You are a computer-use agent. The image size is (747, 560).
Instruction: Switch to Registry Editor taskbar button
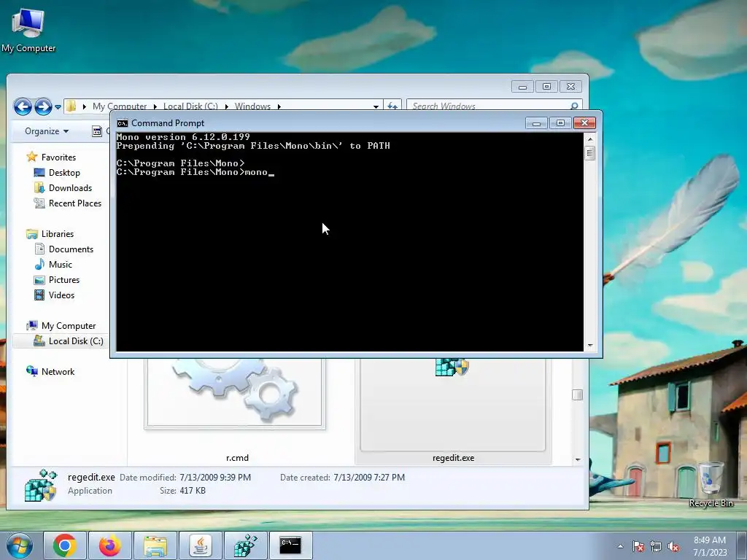[x=246, y=545]
